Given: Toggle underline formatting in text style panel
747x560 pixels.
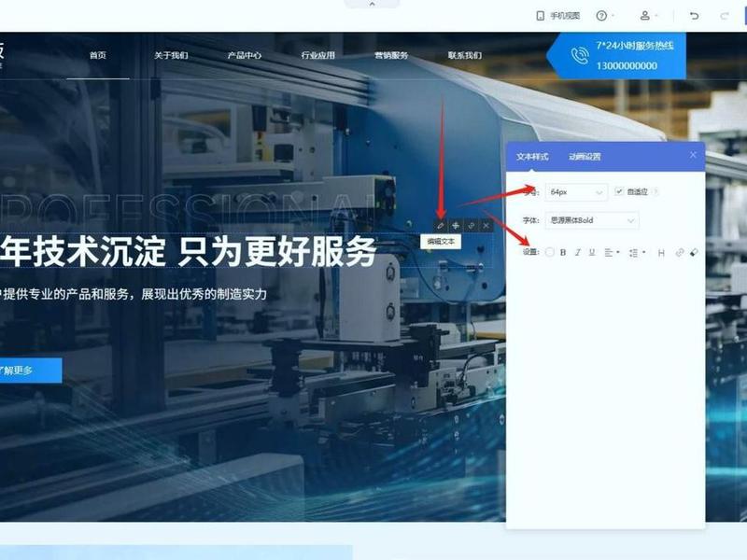Looking at the screenshot, I should click(x=592, y=252).
